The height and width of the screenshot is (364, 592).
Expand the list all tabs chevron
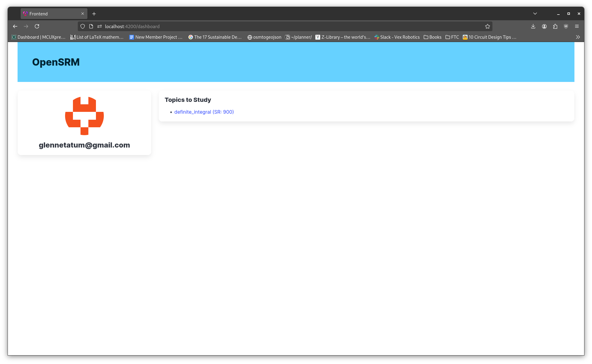tap(535, 14)
